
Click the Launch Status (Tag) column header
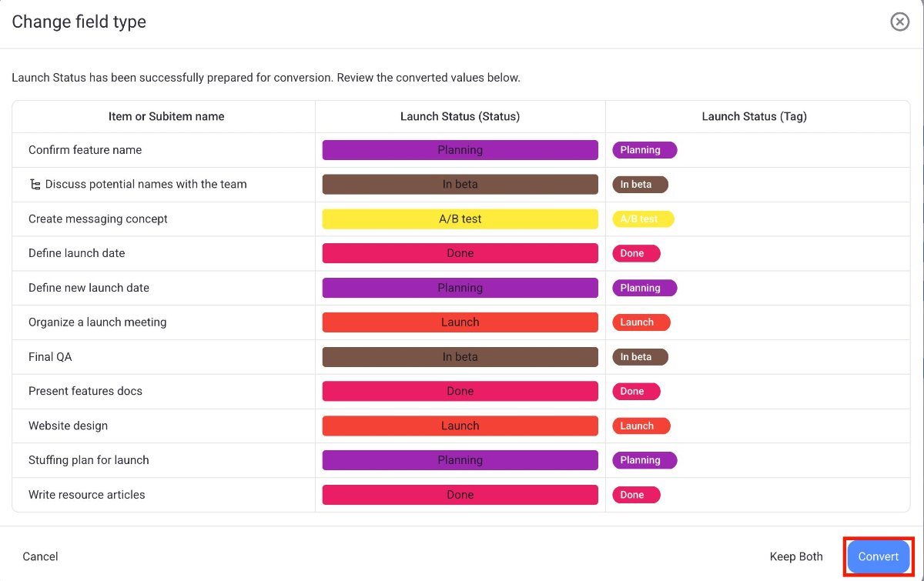tap(754, 117)
